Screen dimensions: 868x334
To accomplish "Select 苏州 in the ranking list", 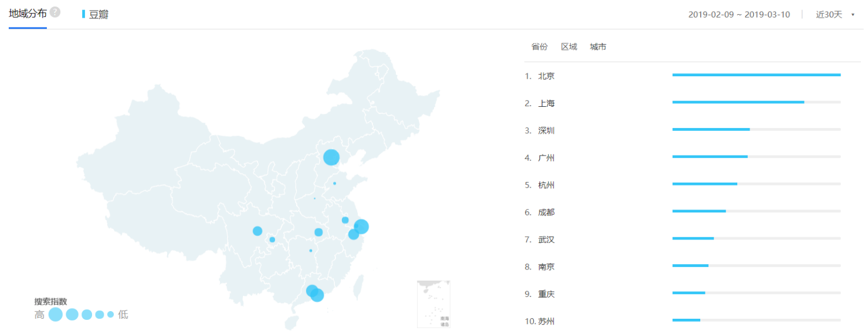I will tap(546, 322).
